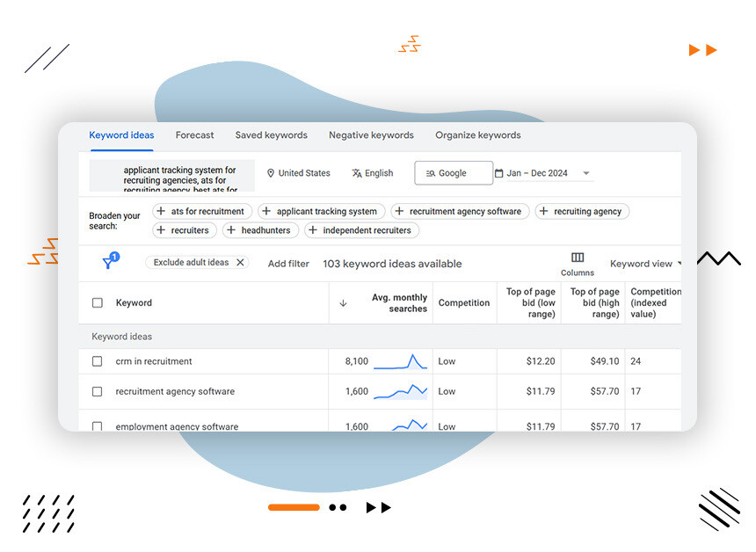Click the sparkline trend for crm in recruitment
Viewport: 756px width, 552px height.
click(402, 360)
